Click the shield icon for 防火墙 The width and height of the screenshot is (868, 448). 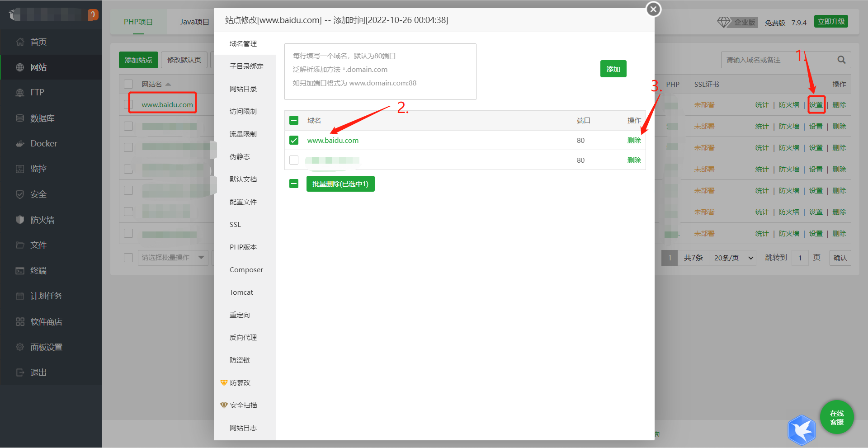20,220
